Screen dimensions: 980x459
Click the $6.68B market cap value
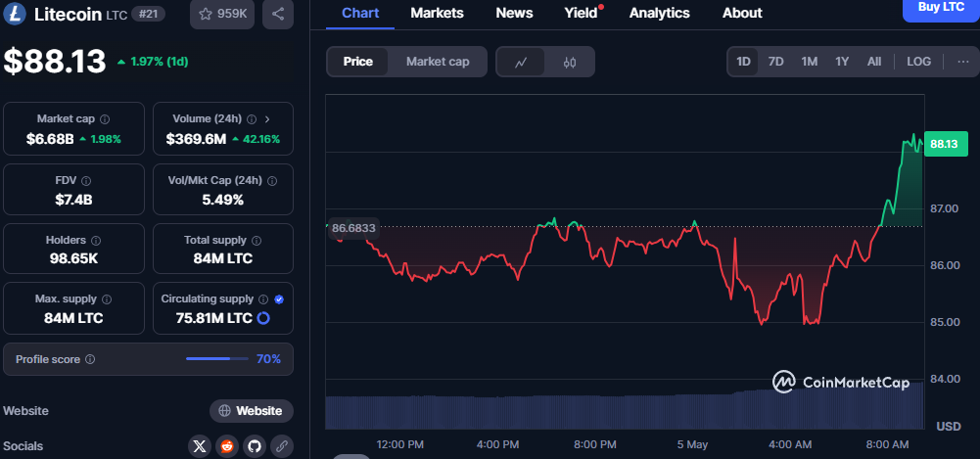(x=50, y=139)
